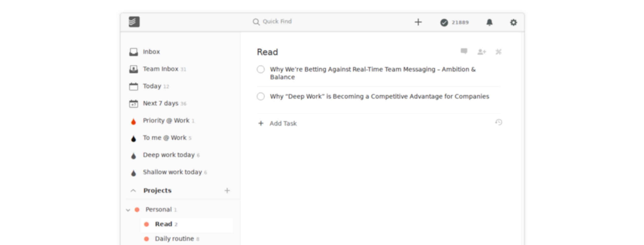Click the Today calendar icon
This screenshot has width=644, height=245.
click(134, 86)
